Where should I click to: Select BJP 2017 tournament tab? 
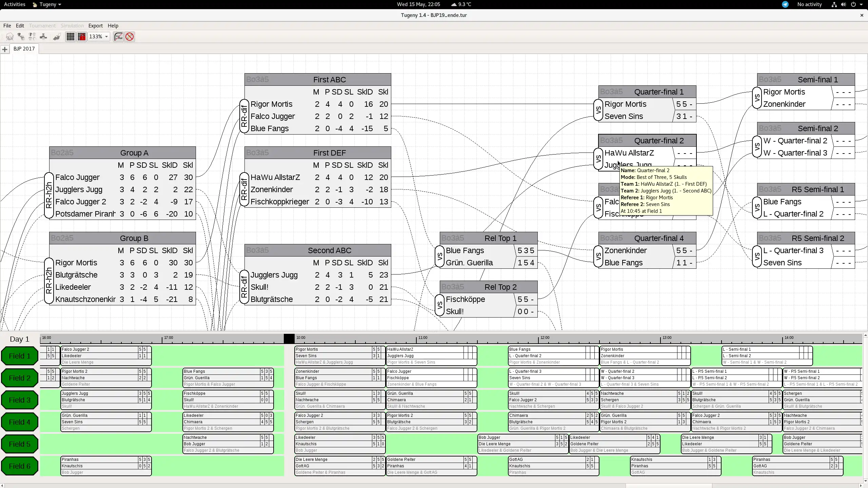coord(23,48)
